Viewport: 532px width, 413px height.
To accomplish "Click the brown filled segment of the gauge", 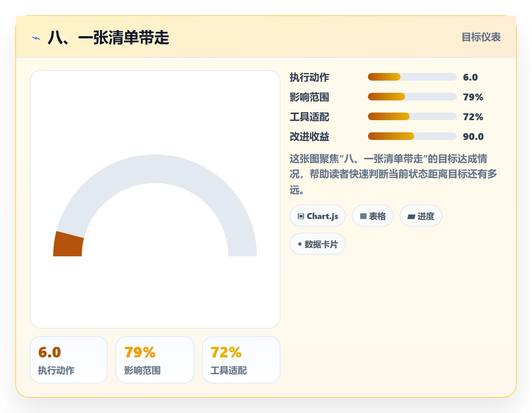I will [68, 245].
